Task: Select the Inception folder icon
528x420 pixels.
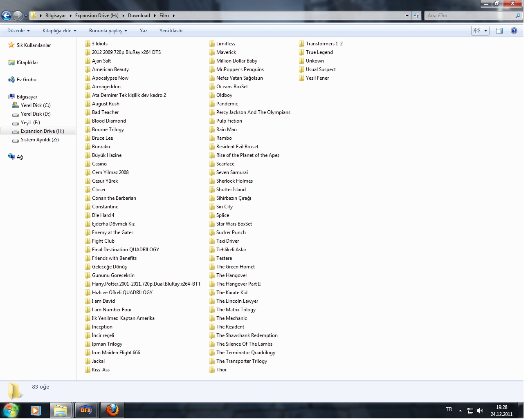Action: (88, 327)
